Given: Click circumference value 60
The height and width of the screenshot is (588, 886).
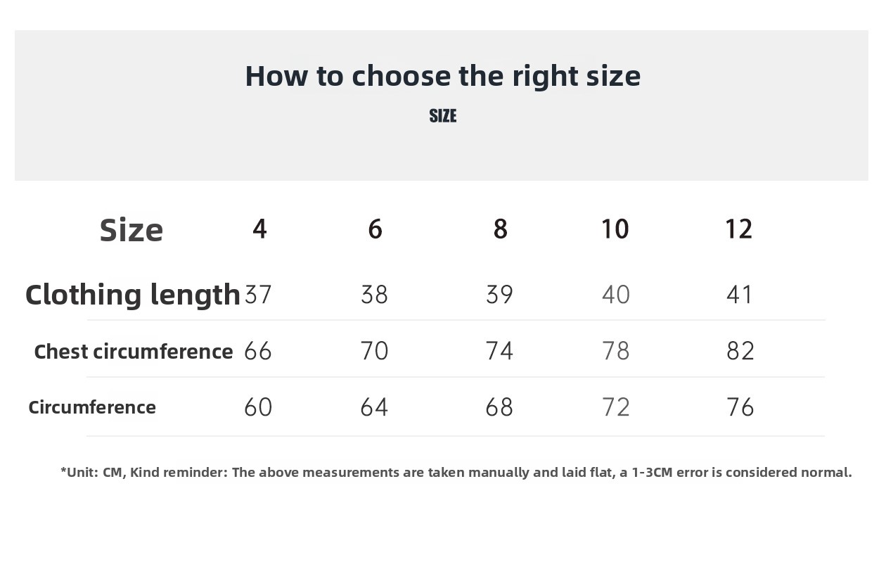Looking at the screenshot, I should 258,407.
